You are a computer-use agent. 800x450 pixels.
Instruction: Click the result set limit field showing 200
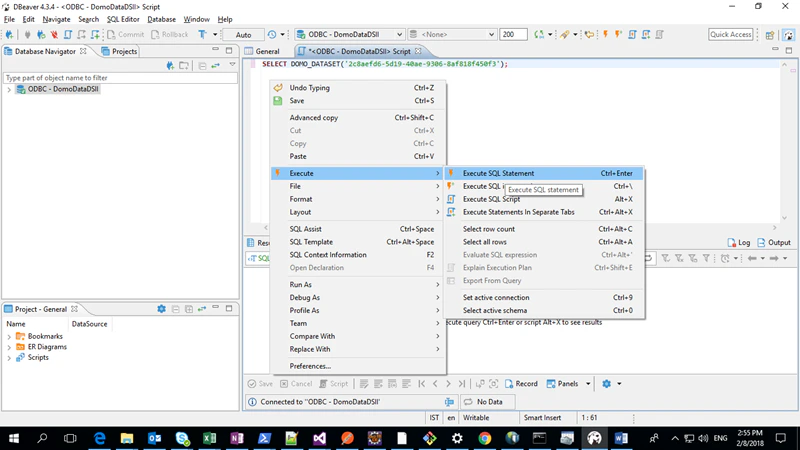513,35
